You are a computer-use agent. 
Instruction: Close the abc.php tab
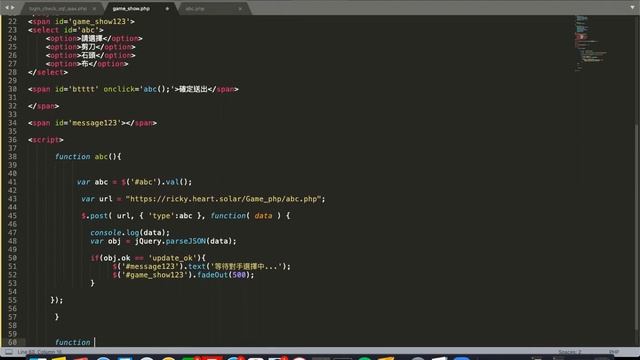(240, 9)
